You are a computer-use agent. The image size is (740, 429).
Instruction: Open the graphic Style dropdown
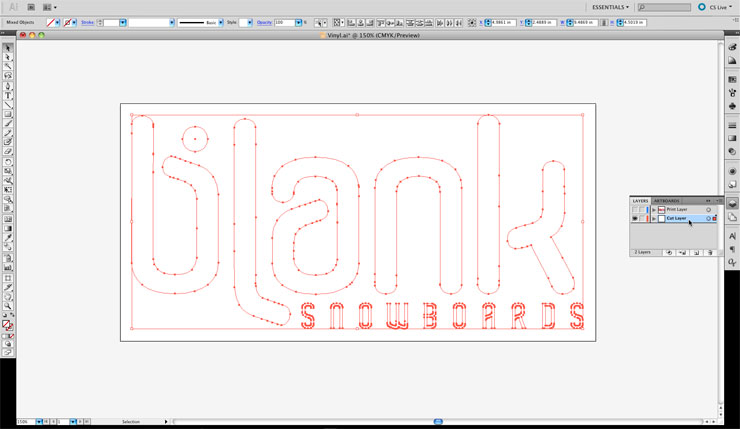point(250,23)
